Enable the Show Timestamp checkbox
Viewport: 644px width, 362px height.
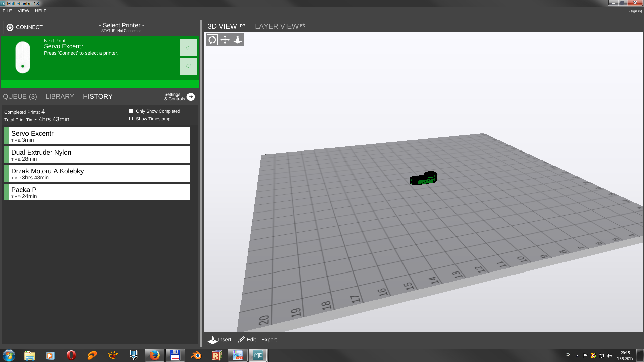131,119
